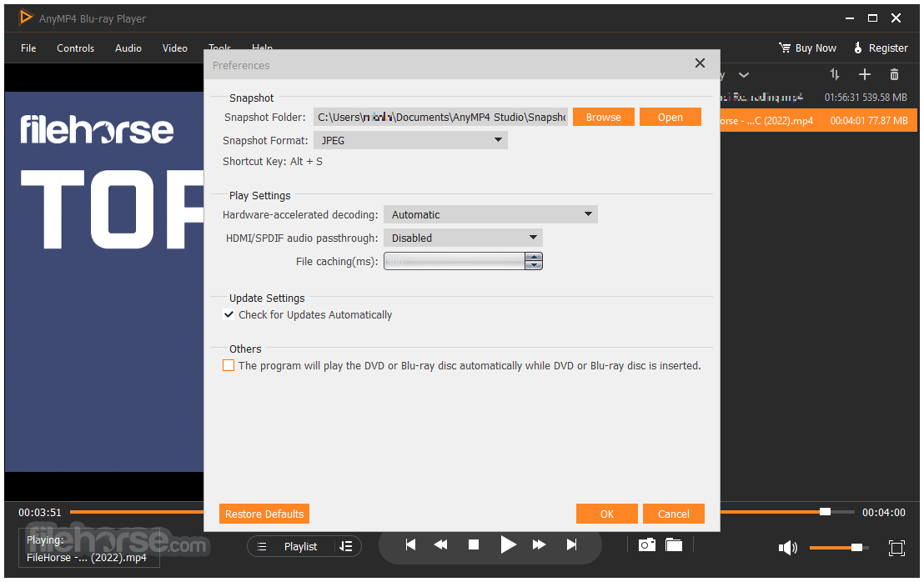This screenshot has width=924, height=582.
Task: Open the File menu
Action: [x=28, y=48]
